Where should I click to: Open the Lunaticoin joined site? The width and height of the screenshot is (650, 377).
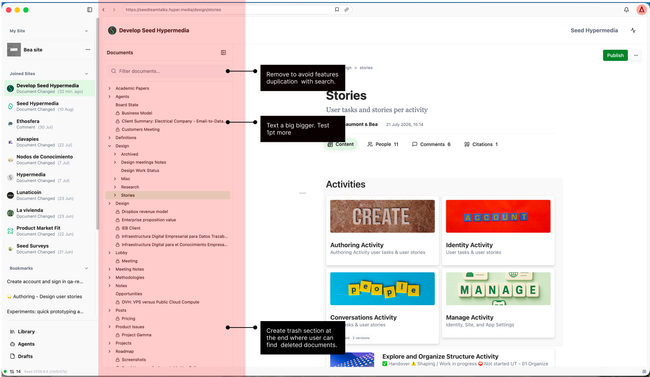click(50, 195)
